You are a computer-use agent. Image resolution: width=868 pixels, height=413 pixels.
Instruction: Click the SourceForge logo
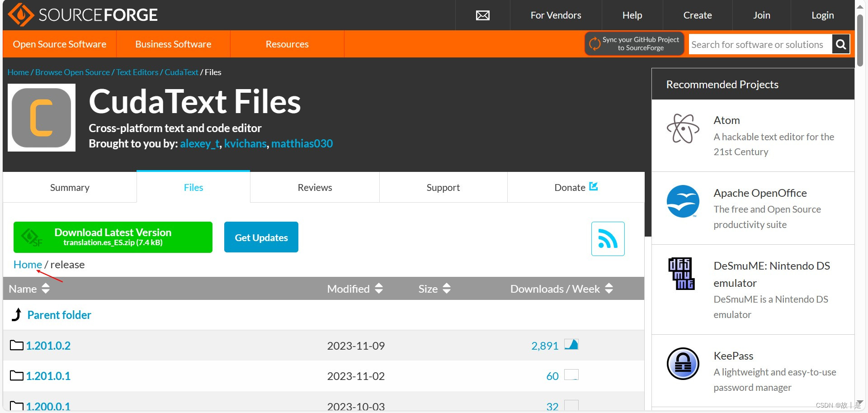pos(83,15)
